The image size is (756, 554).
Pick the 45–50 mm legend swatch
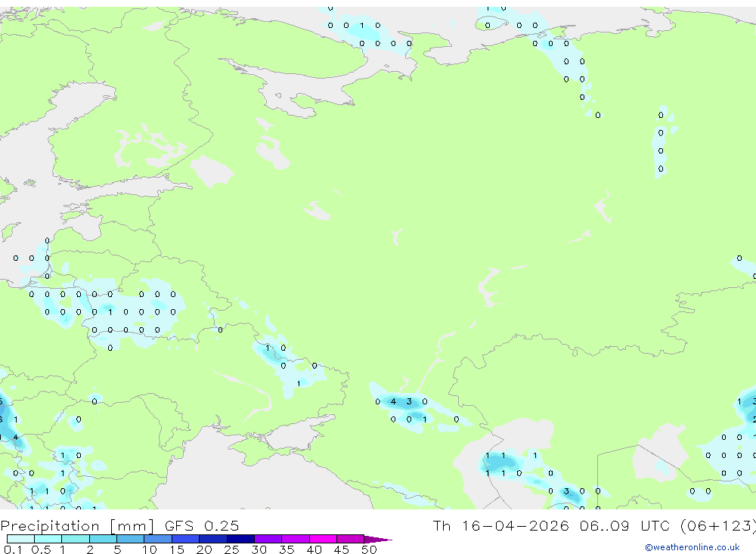pos(350,539)
